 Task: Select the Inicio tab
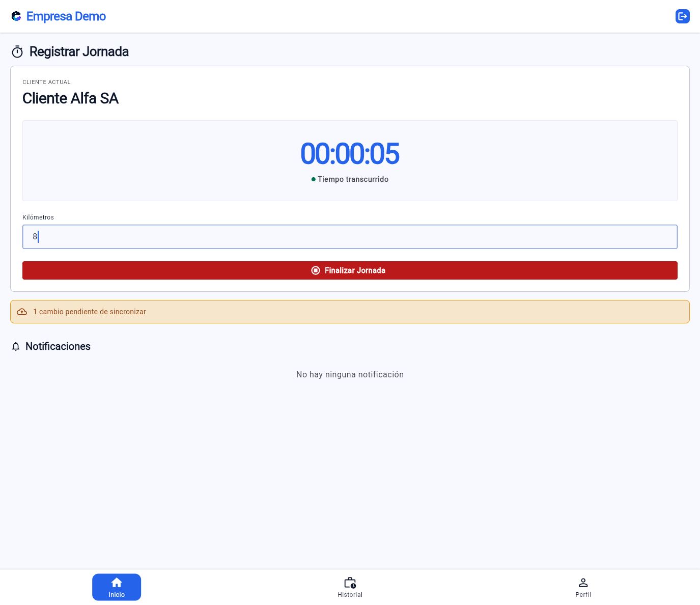(117, 587)
